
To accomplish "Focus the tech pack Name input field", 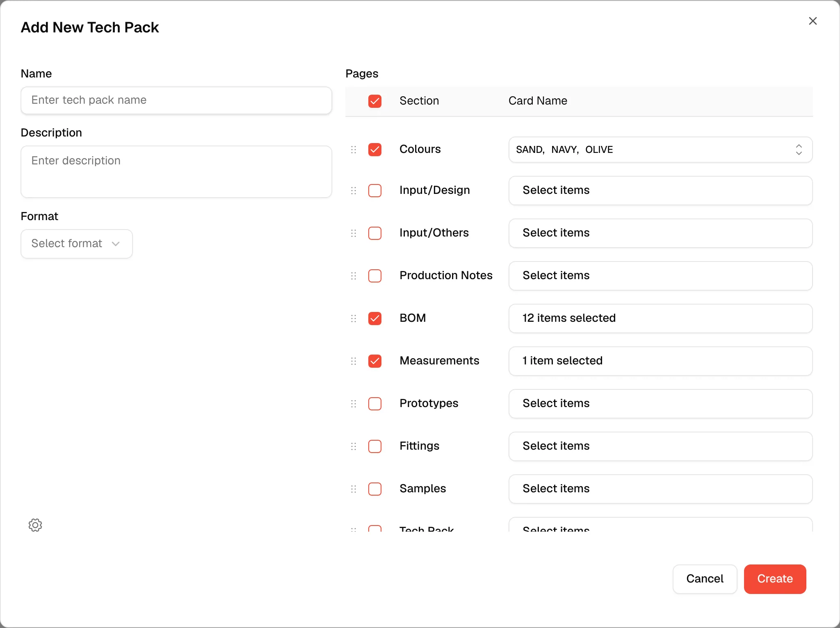I will (x=176, y=100).
